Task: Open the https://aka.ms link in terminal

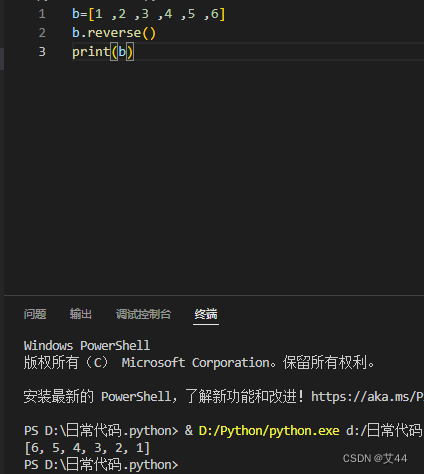Action: [x=367, y=397]
